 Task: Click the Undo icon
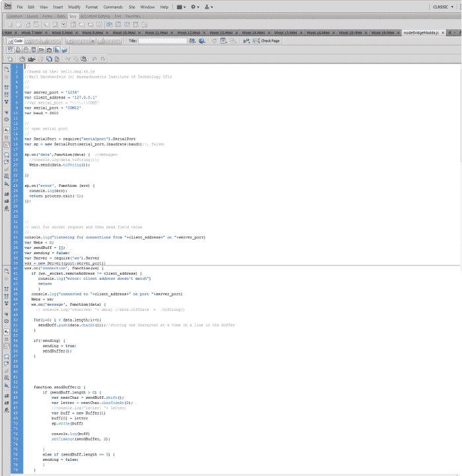tap(94, 59)
